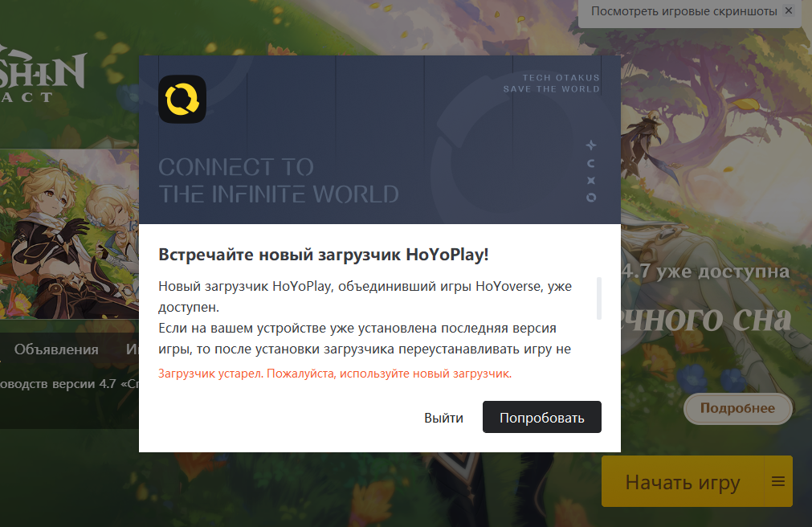Screen dimensions: 812x527
Task: Open the hamburger menu beside Начать игру
Action: coord(778,482)
